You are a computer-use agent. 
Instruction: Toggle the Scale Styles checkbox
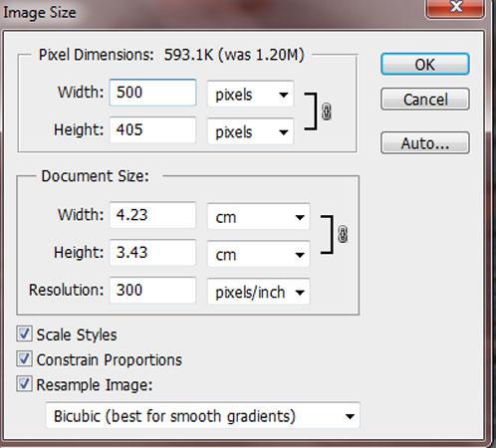25,334
